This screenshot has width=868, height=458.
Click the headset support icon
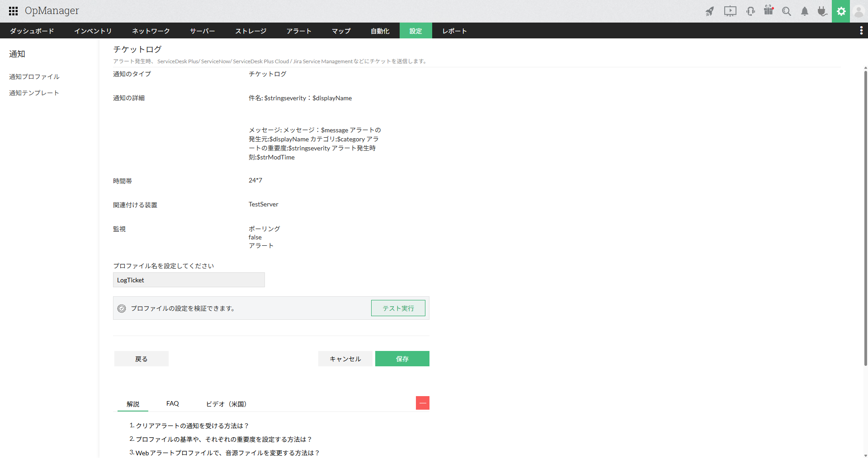click(x=750, y=11)
